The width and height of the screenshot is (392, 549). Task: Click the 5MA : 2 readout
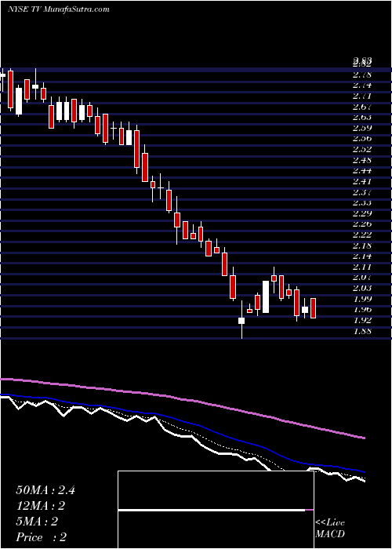coord(37,522)
